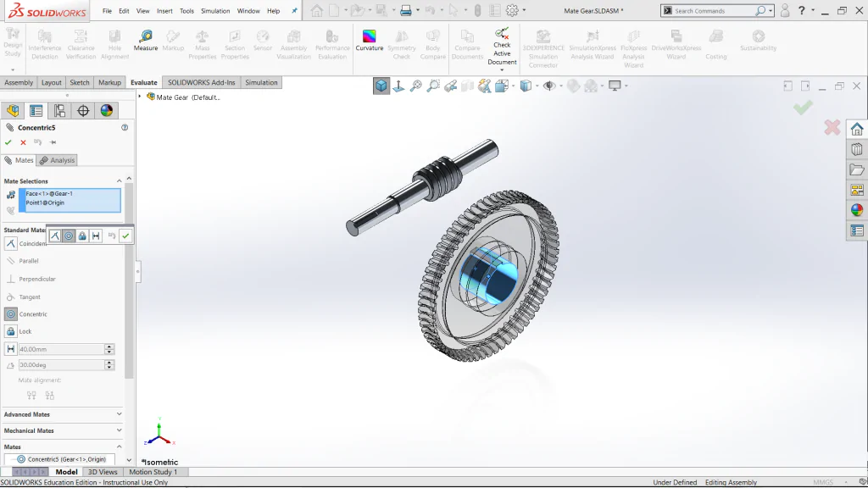Click the Search Commands field
The height and width of the screenshot is (488, 868).
pos(711,10)
